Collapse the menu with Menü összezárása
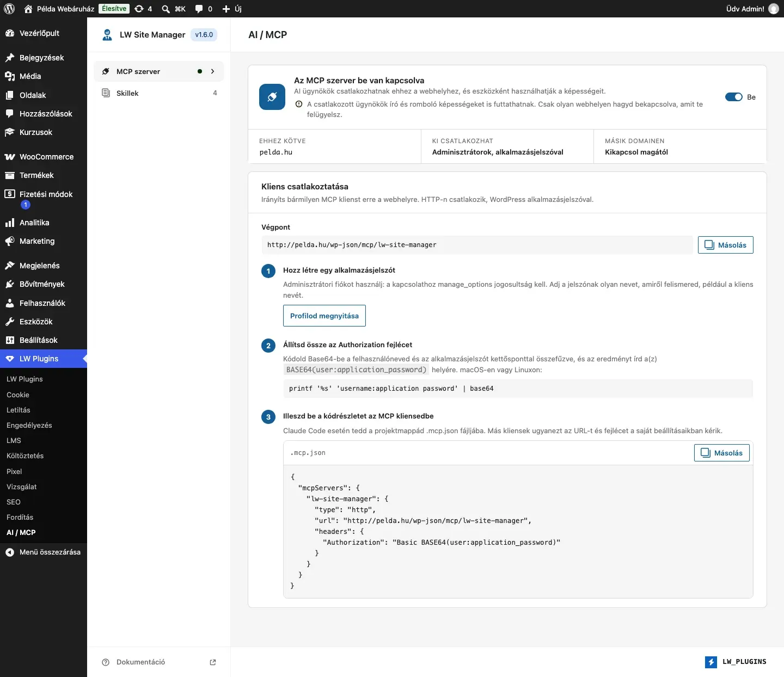Image resolution: width=784 pixels, height=677 pixels. click(44, 552)
